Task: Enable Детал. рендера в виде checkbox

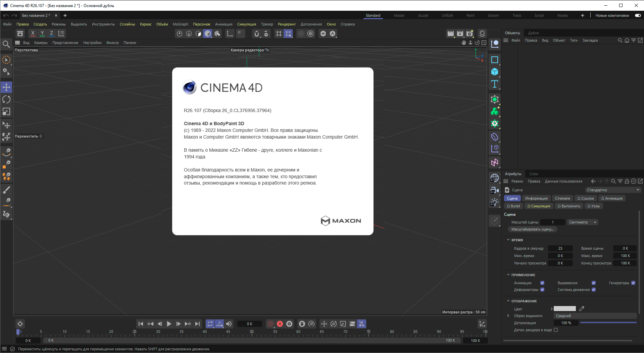Action: 556,330
